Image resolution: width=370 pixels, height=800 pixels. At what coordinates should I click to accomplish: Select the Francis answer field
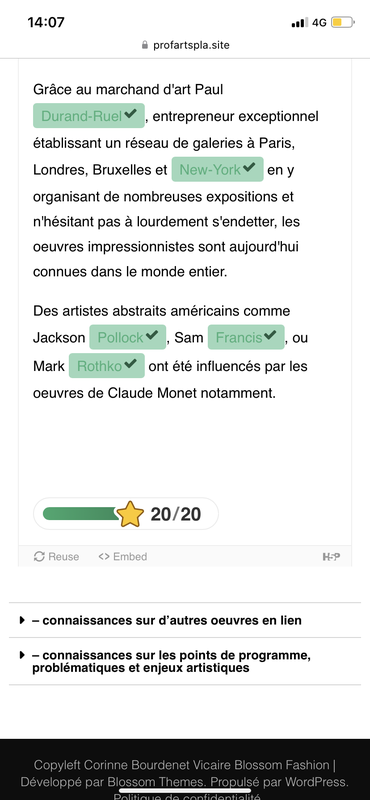(x=246, y=337)
